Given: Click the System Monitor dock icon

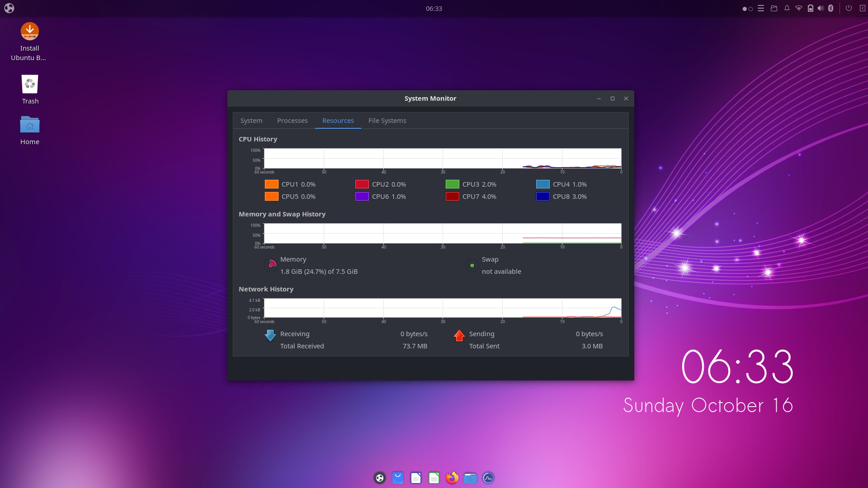Looking at the screenshot, I should pos(488,478).
